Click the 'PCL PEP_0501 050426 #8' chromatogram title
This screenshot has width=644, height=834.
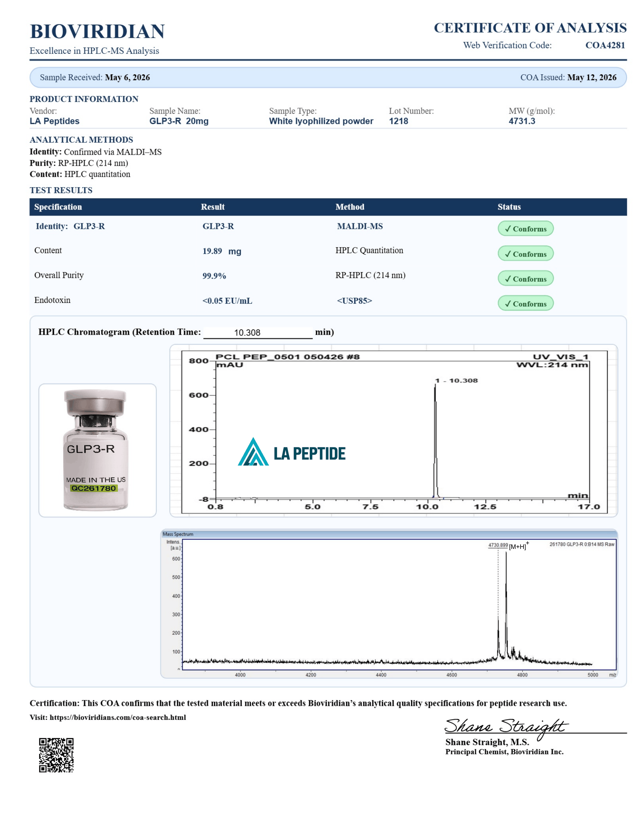click(288, 357)
